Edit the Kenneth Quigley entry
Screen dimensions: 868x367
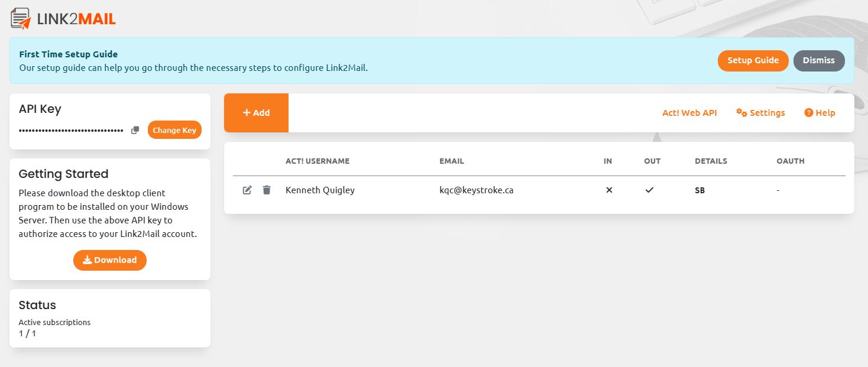pyautogui.click(x=247, y=190)
